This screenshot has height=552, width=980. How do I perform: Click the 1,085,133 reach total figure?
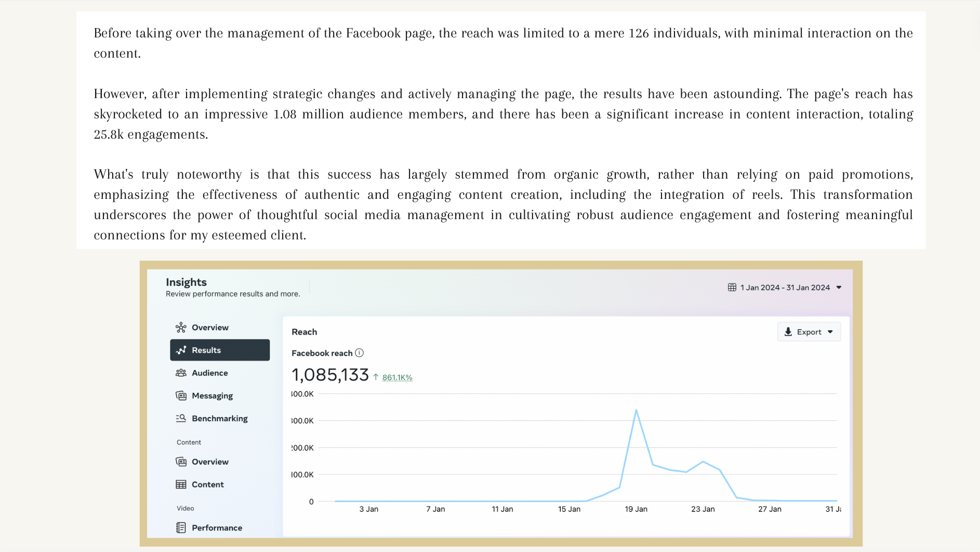[330, 375]
